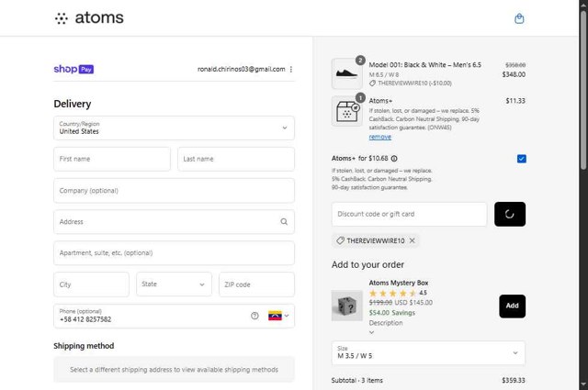Click the $348.00 product price
Image resolution: width=588 pixels, height=390 pixels.
click(x=514, y=74)
